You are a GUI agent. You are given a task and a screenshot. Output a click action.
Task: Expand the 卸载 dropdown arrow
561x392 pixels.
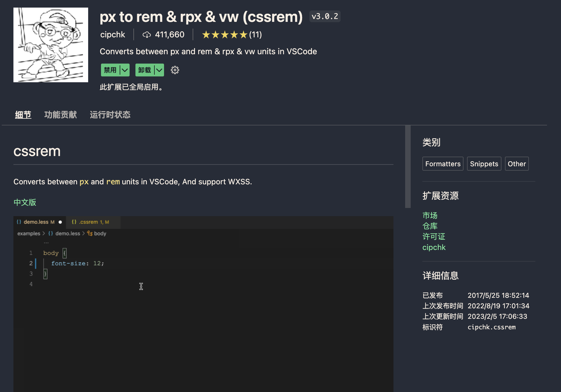tap(159, 70)
